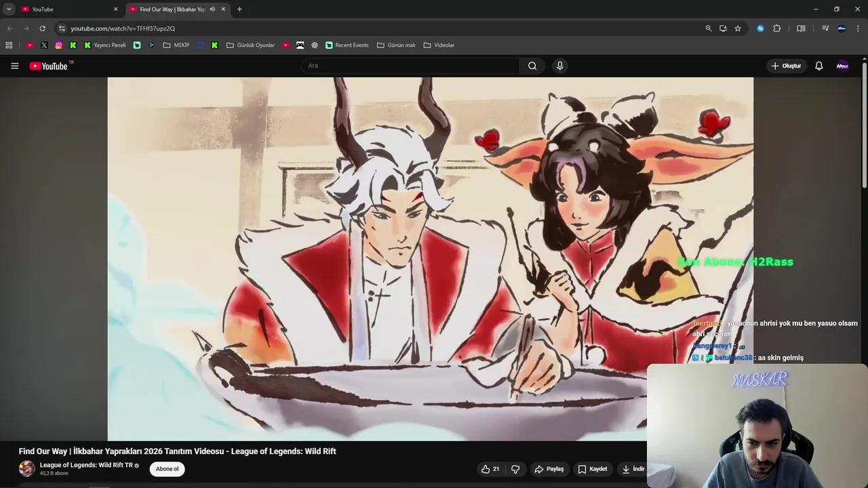Start voice search with the microphone
Viewport: 868px width, 488px height.
[x=559, y=66]
